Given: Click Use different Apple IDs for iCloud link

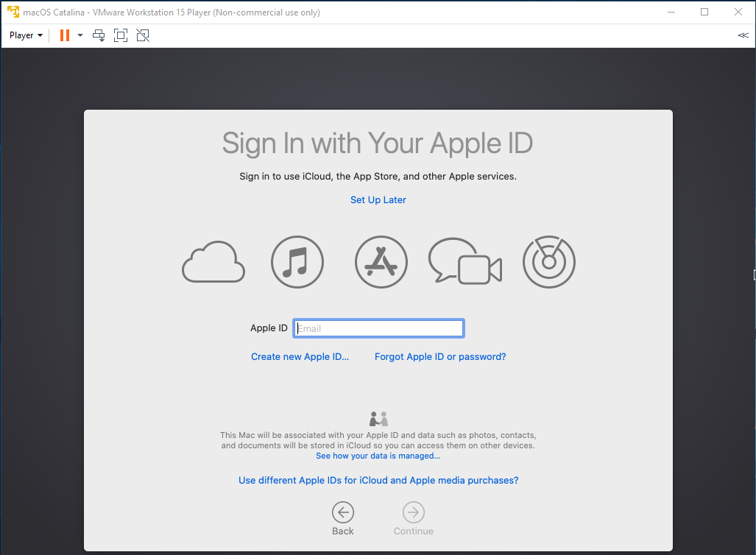Looking at the screenshot, I should (x=378, y=480).
